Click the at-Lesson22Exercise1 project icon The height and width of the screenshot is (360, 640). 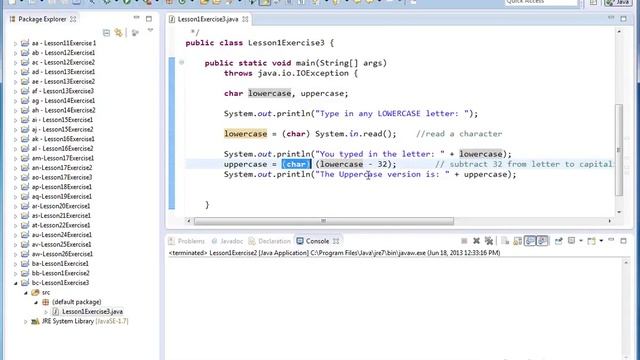(x=25, y=225)
